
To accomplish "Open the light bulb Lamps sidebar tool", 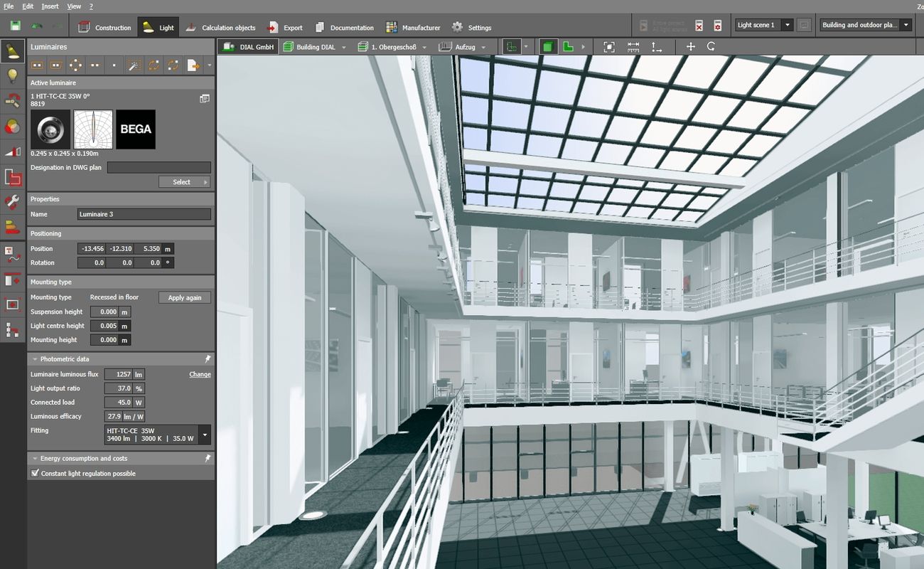I will (x=12, y=76).
